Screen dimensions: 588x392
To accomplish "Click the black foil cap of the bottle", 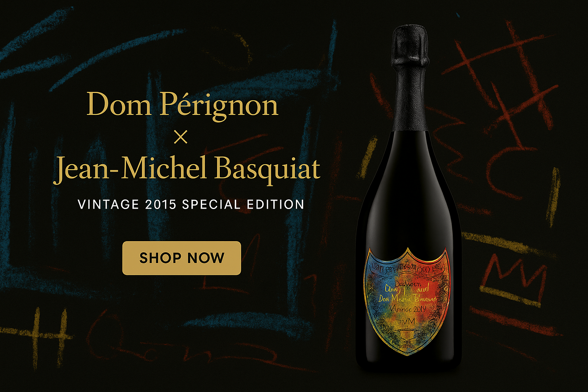I will [x=409, y=45].
